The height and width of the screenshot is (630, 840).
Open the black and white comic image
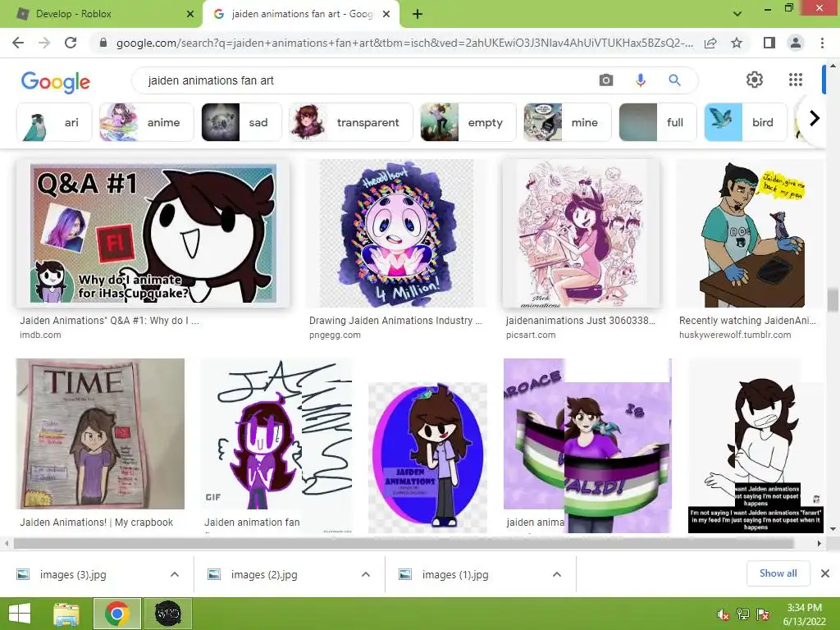tap(756, 445)
